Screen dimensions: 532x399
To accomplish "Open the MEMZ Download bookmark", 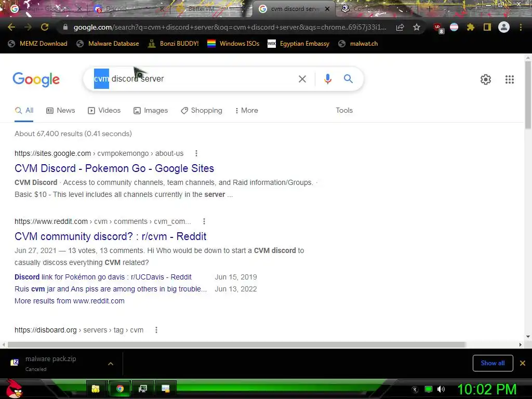I will click(37, 44).
